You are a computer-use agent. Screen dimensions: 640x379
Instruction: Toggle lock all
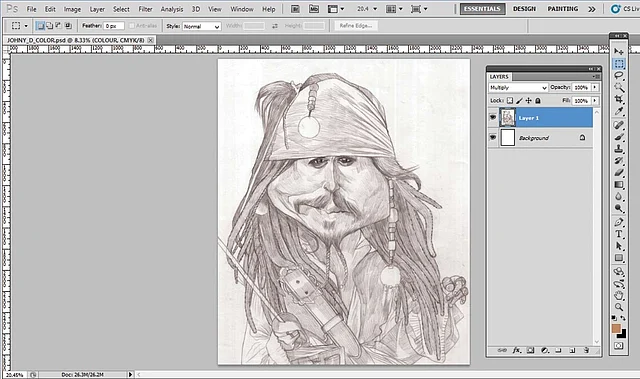coord(538,100)
